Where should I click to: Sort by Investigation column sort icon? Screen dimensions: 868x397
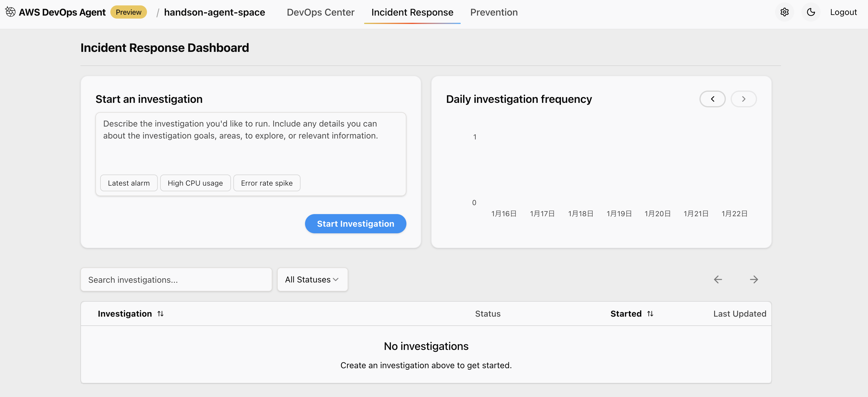(160, 314)
